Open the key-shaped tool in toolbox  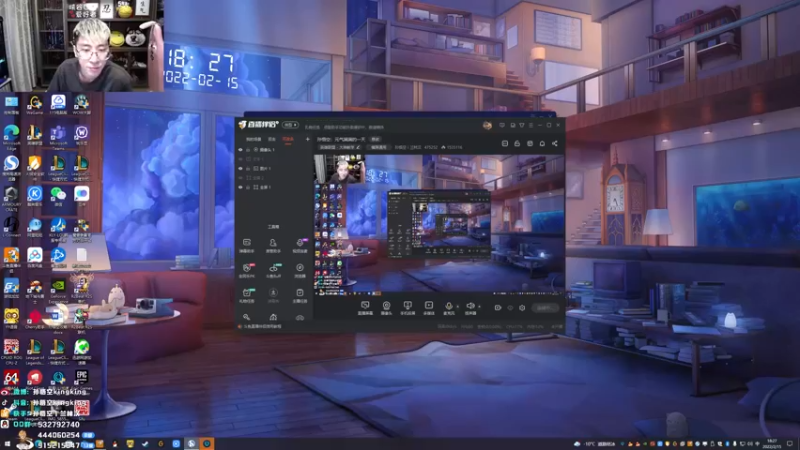[x=246, y=317]
